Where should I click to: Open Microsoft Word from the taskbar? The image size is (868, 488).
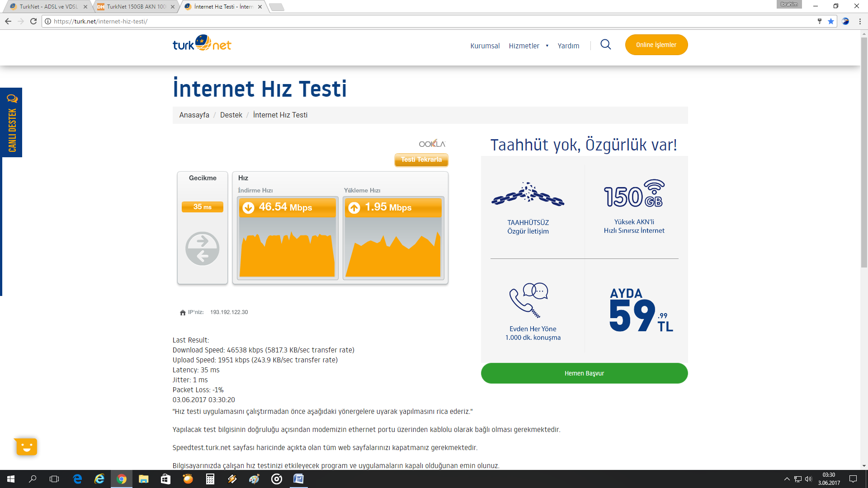(298, 479)
